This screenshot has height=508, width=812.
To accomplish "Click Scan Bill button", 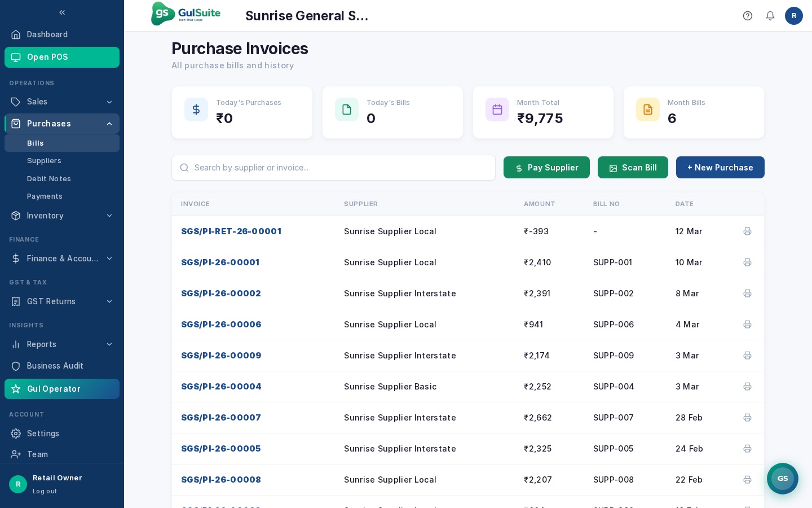I will tap(633, 168).
